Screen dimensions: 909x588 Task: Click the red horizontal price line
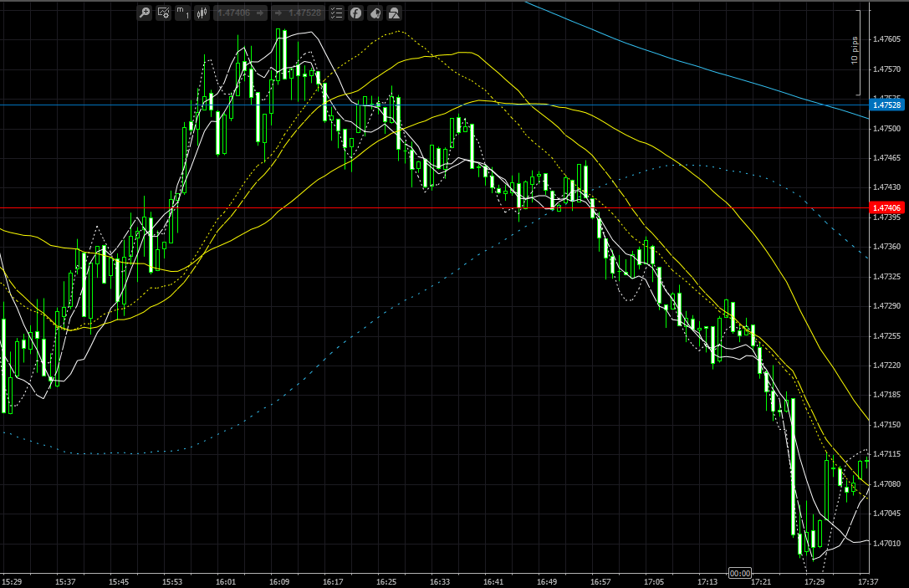click(x=435, y=207)
